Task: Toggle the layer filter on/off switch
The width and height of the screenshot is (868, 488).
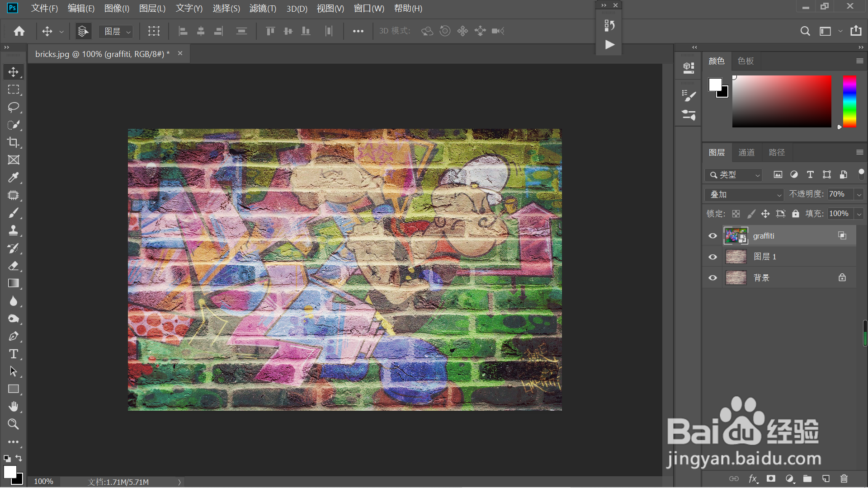Action: [861, 174]
